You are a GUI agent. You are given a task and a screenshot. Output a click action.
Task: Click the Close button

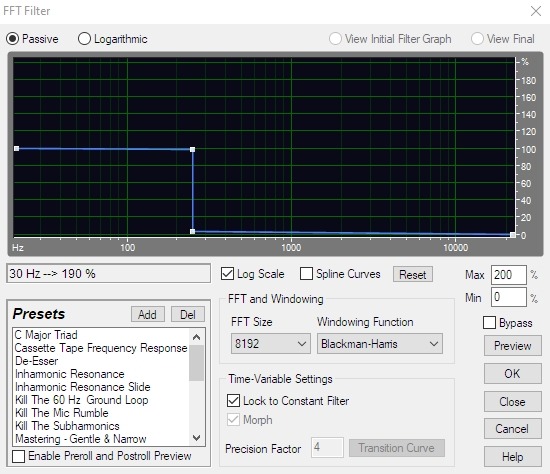[x=512, y=402]
